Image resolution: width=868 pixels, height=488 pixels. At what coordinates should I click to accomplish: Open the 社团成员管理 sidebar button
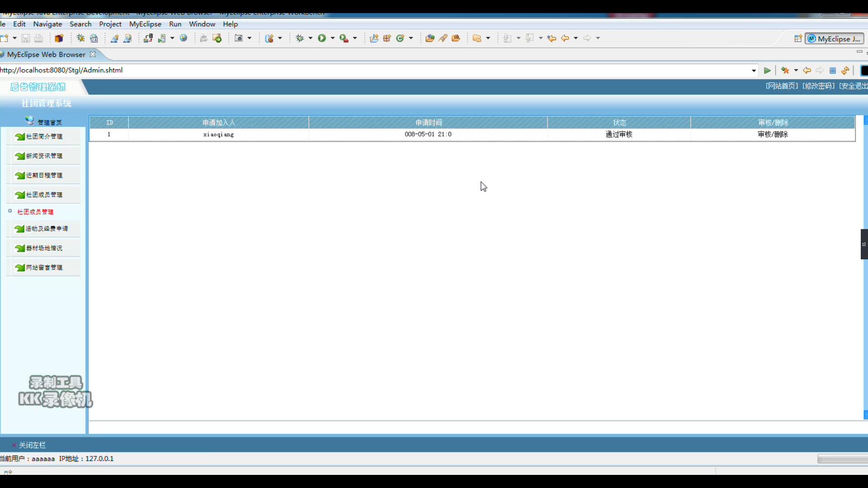pos(44,195)
